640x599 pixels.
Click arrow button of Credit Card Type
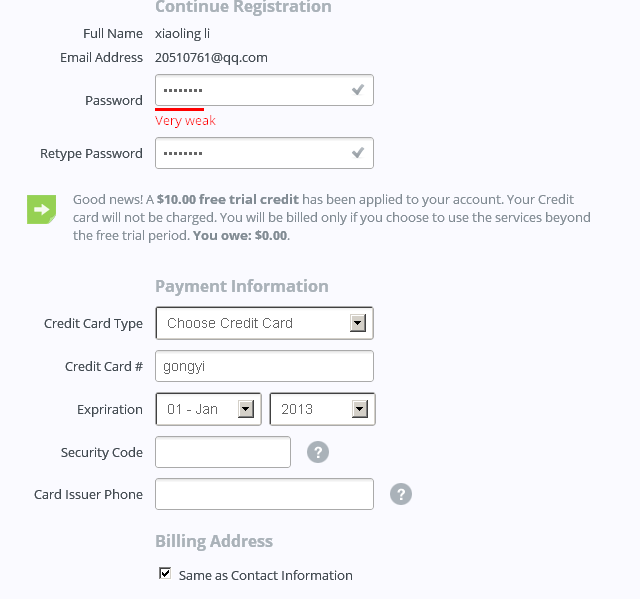click(358, 323)
